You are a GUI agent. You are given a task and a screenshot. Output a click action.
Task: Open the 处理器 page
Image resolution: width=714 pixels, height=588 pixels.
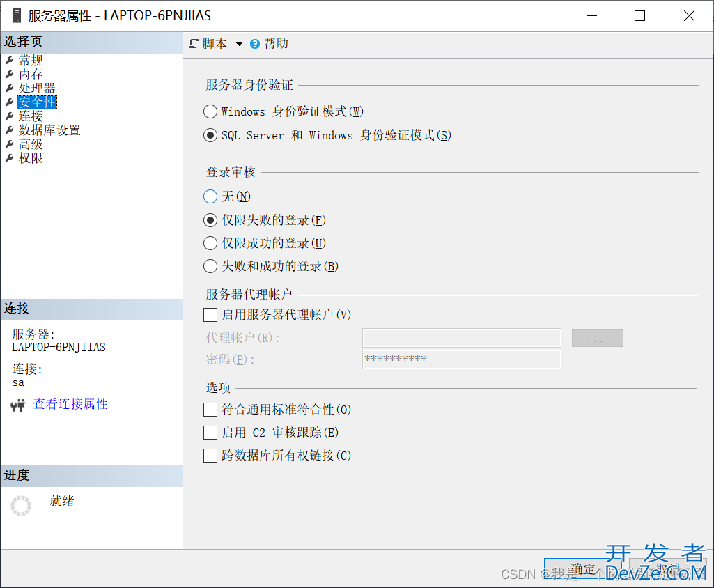click(x=37, y=88)
